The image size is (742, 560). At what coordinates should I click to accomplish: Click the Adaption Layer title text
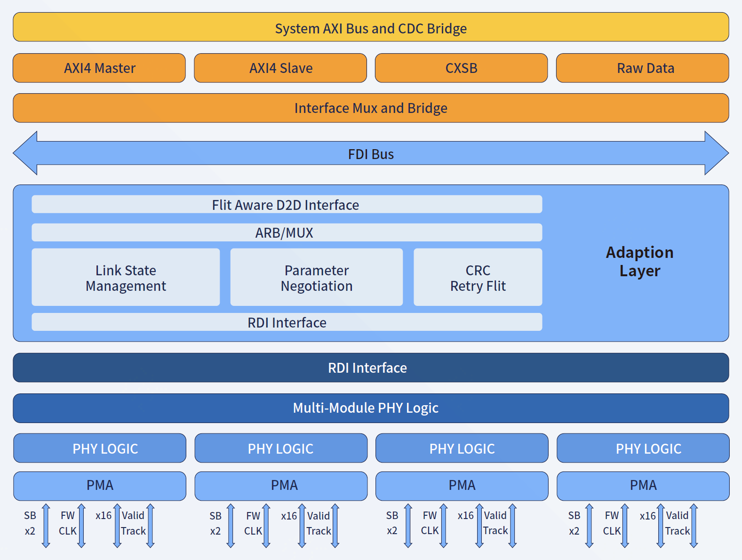click(639, 262)
